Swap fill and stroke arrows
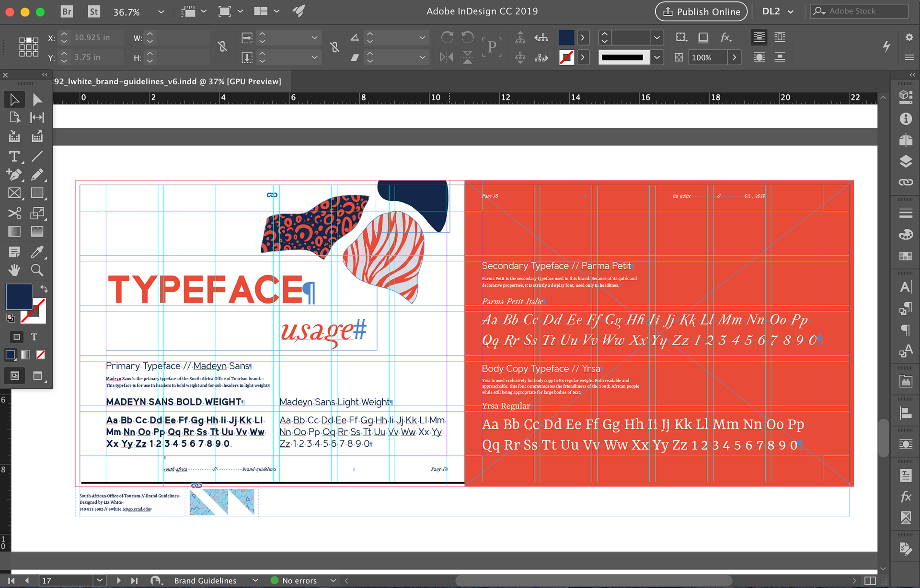This screenshot has width=920, height=588. pyautogui.click(x=44, y=289)
